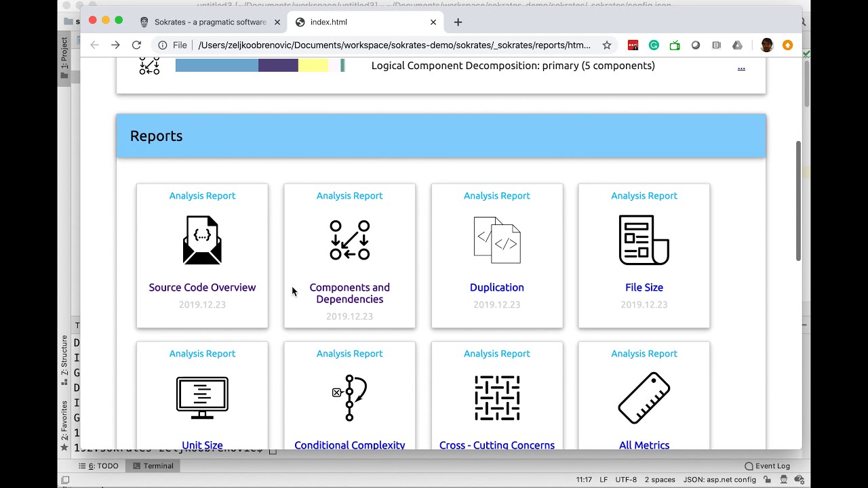Bookmark this page with the star
Image resolution: width=868 pixels, height=488 pixels.
click(x=607, y=45)
